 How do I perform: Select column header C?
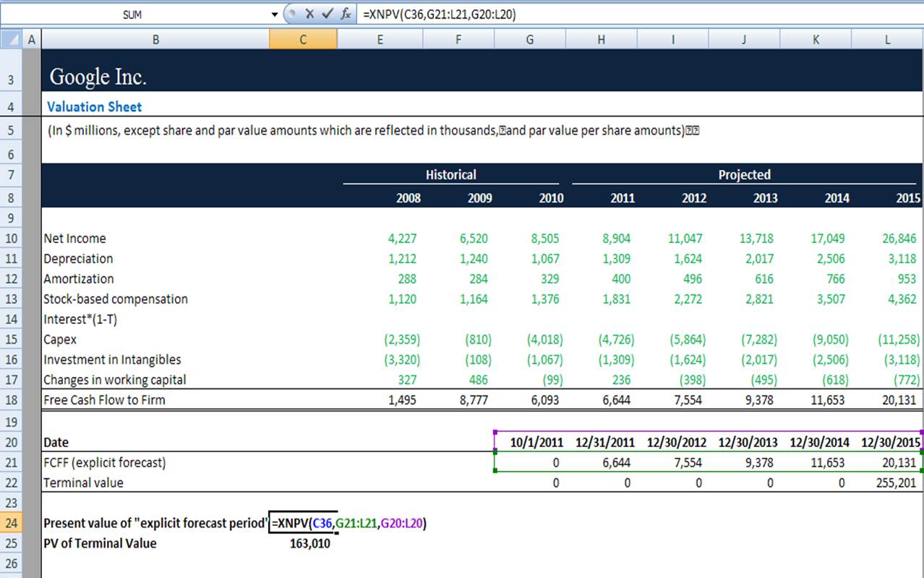pyautogui.click(x=302, y=39)
